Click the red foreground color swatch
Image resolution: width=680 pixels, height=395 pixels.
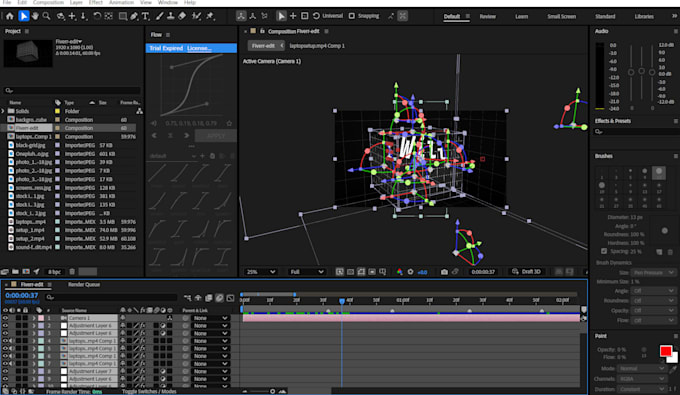(665, 351)
